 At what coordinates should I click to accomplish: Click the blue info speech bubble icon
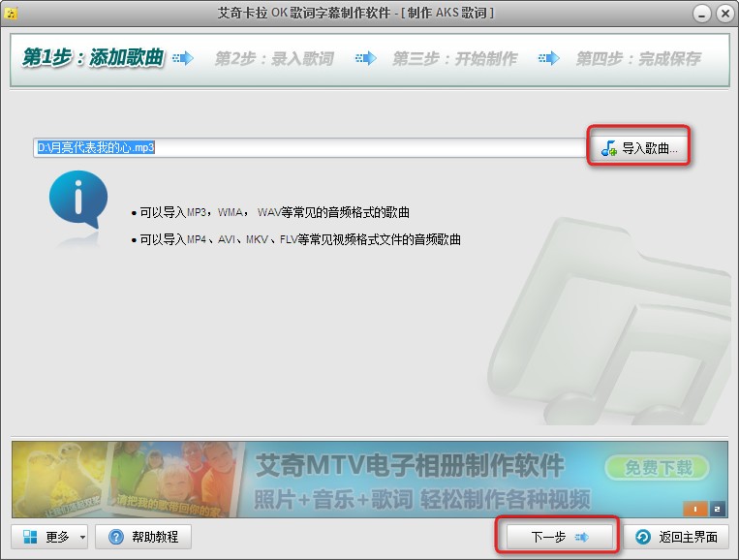click(x=78, y=200)
